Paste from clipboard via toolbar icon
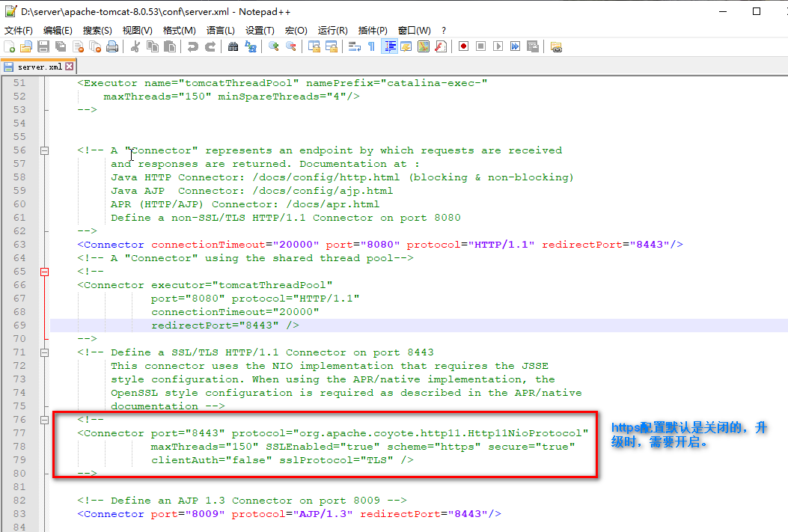The width and height of the screenshot is (788, 532). point(171,46)
